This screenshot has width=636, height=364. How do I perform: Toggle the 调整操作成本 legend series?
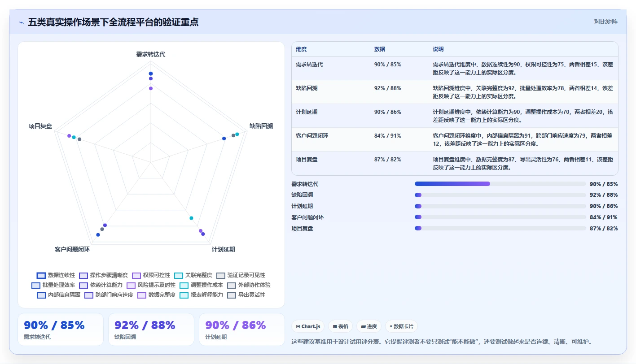coord(202,285)
